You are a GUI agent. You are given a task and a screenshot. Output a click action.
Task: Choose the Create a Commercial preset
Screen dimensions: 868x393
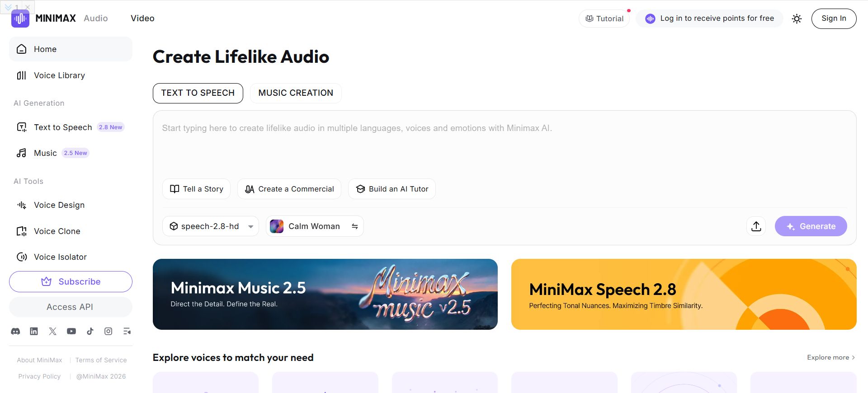[289, 189]
